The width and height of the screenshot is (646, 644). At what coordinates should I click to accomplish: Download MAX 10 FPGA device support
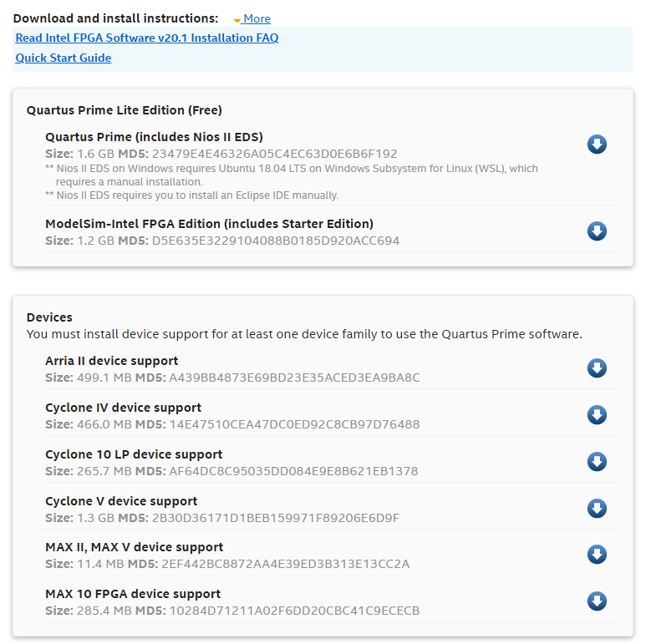coord(597,601)
